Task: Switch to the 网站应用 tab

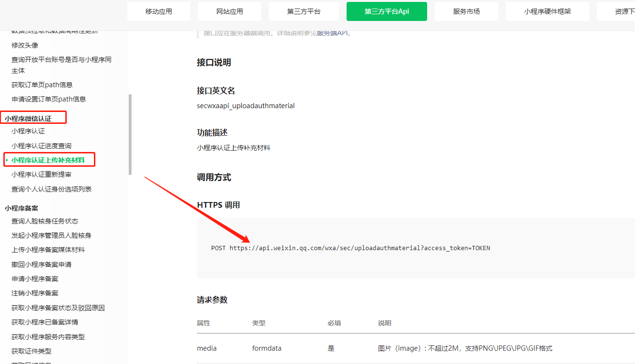Action: tap(229, 11)
